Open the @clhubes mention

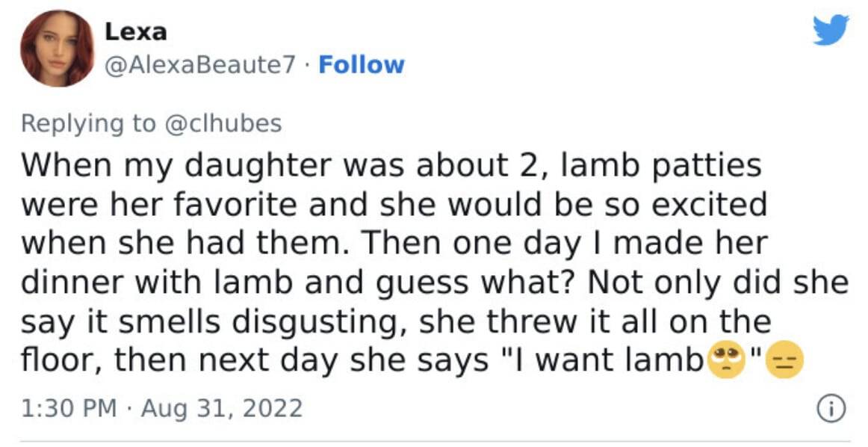[x=223, y=123]
